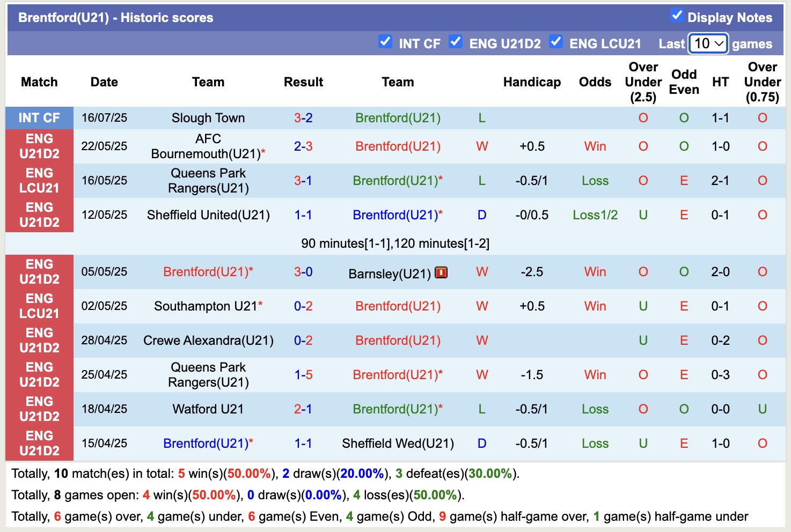The height and width of the screenshot is (532, 791).
Task: Open the Last games number dropdown
Action: pyautogui.click(x=707, y=43)
